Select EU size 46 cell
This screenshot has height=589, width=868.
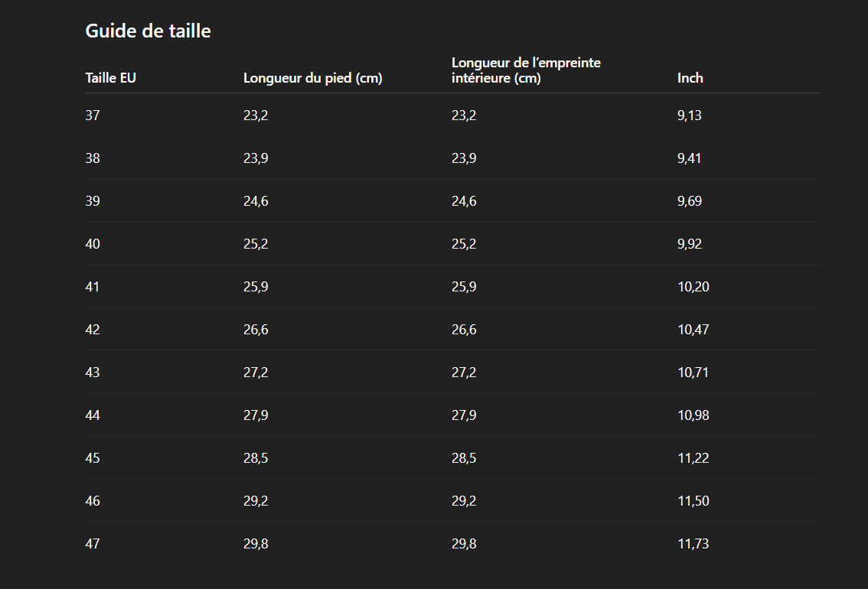coord(93,501)
